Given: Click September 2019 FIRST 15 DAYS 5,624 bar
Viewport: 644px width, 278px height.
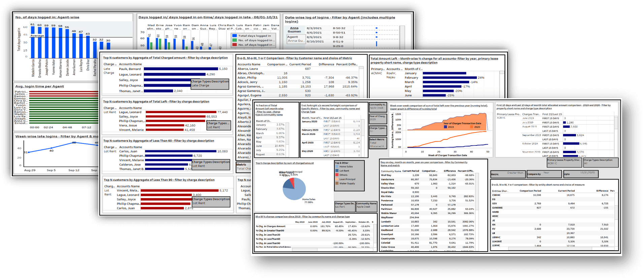Looking at the screenshot, I should pos(569,135).
